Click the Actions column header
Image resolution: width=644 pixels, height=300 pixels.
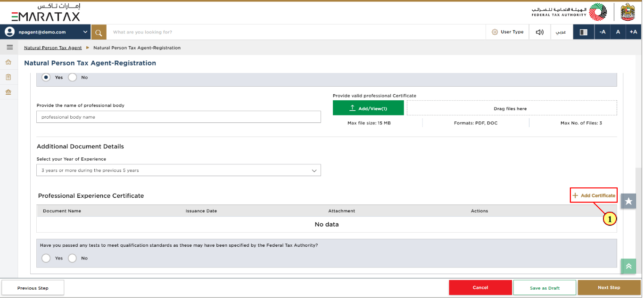coord(479,211)
